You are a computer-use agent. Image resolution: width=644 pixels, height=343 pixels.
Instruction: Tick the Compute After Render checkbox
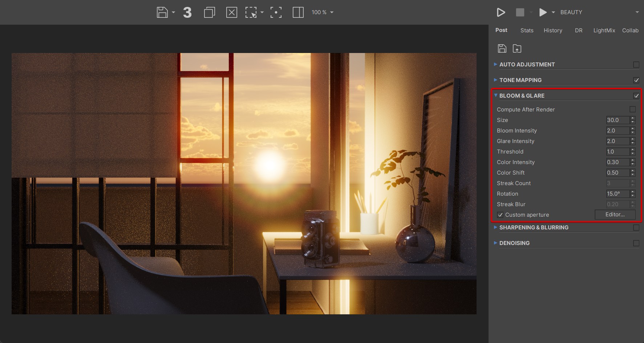(632, 109)
